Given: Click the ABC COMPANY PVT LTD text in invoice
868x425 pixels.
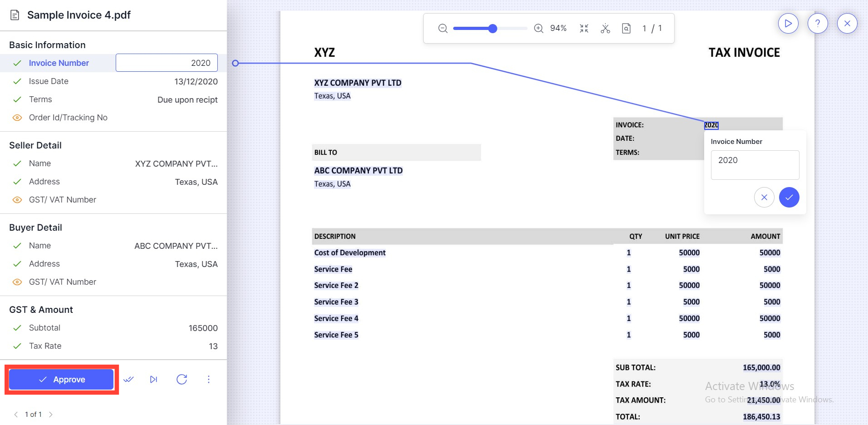Looking at the screenshot, I should pos(358,171).
